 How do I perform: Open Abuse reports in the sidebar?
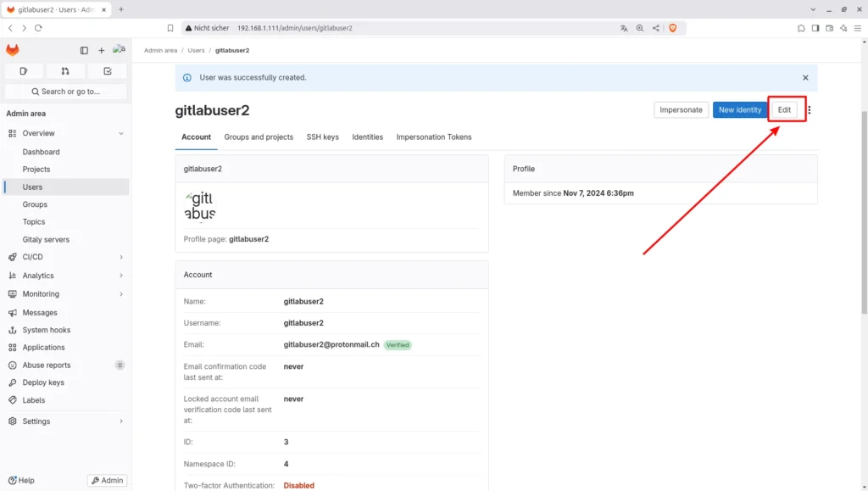pyautogui.click(x=47, y=365)
